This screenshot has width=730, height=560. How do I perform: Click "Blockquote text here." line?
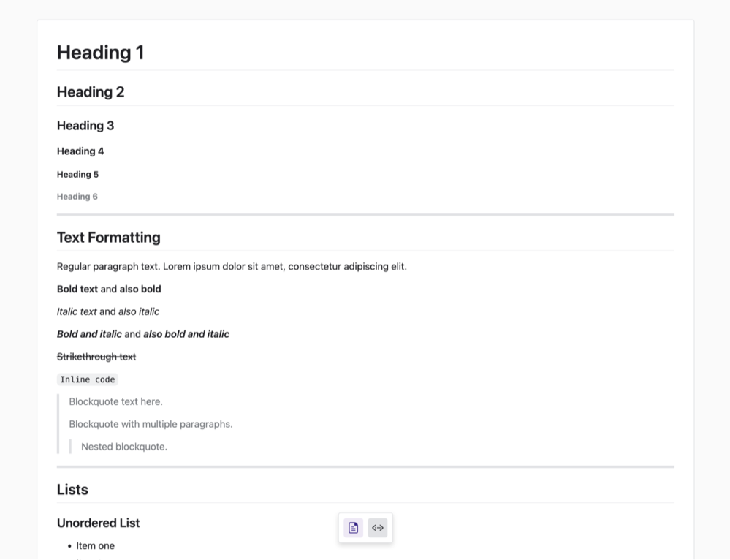click(x=115, y=402)
